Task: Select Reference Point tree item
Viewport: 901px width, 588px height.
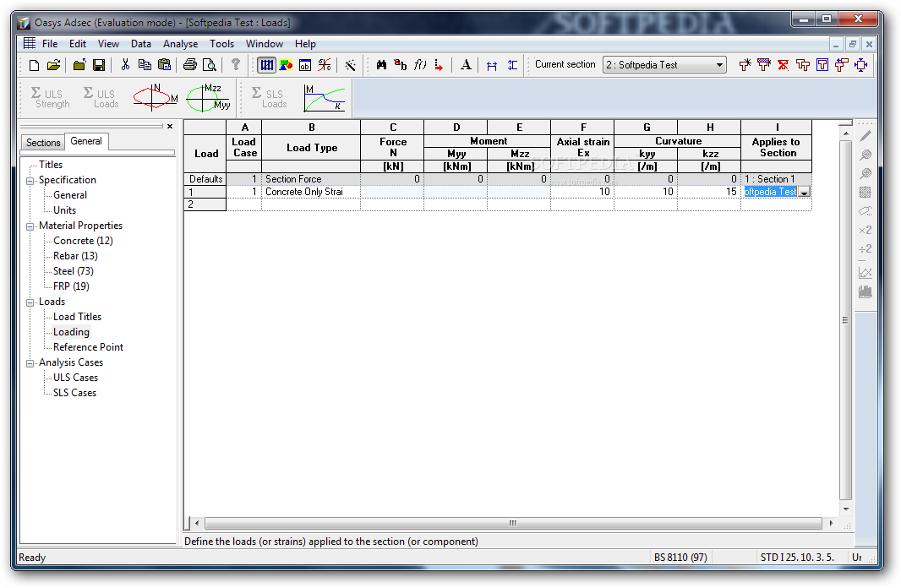Action: (x=88, y=347)
